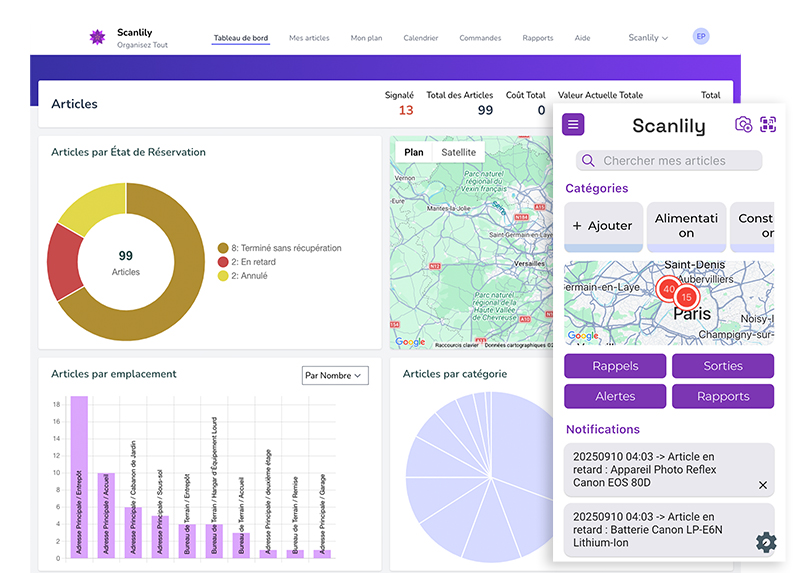Viewport: 800px width, 573px height.
Task: Switch map to Satellite view
Action: (x=458, y=152)
